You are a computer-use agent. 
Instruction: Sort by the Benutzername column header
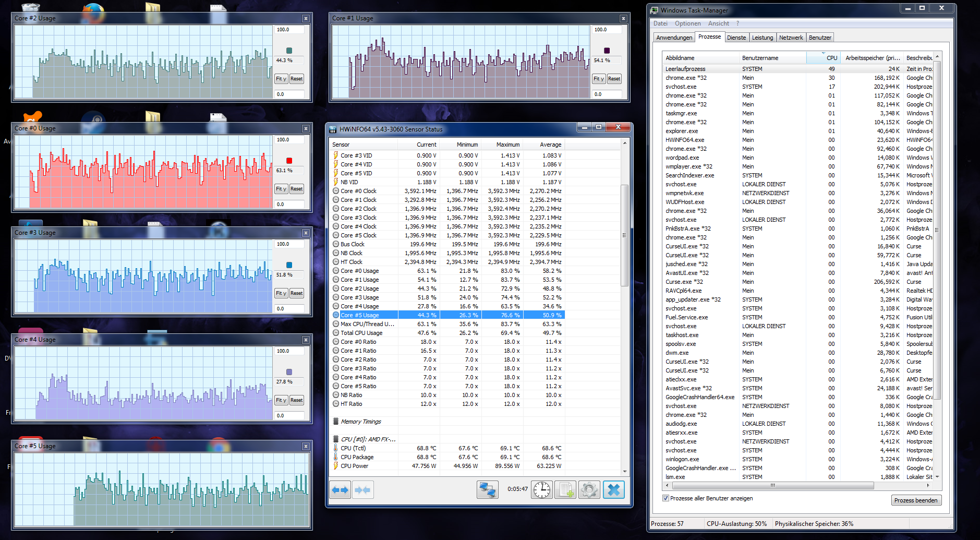773,58
